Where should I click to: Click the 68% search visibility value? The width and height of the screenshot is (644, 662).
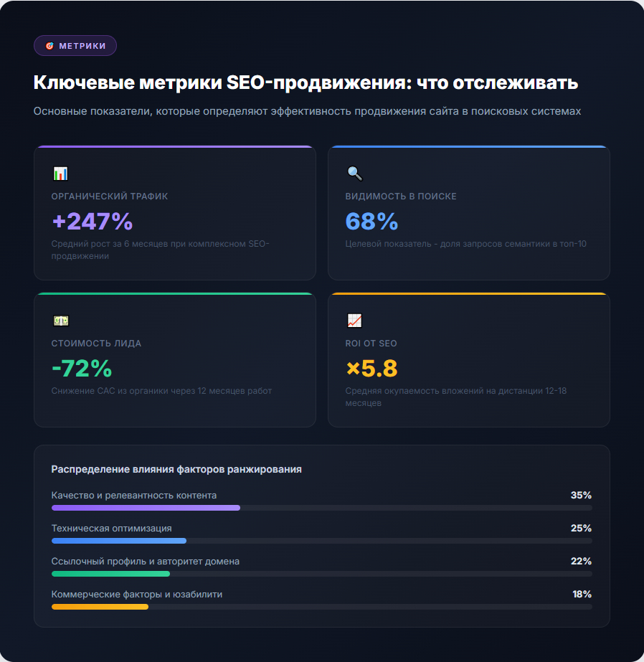tap(371, 222)
